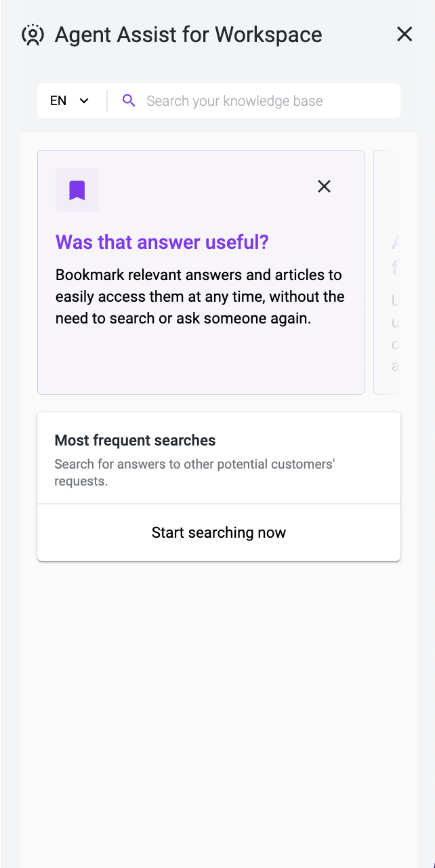Show the partially hidden next tip card

coord(387,272)
